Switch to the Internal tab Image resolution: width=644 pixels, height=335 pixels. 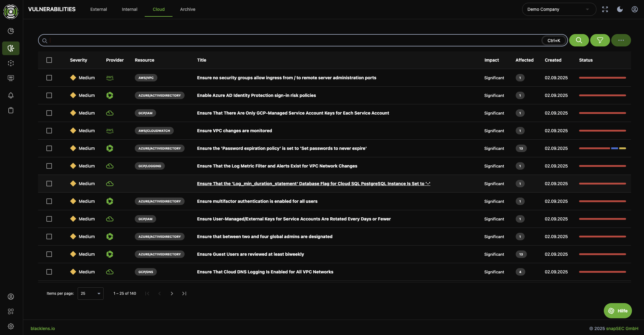(130, 9)
